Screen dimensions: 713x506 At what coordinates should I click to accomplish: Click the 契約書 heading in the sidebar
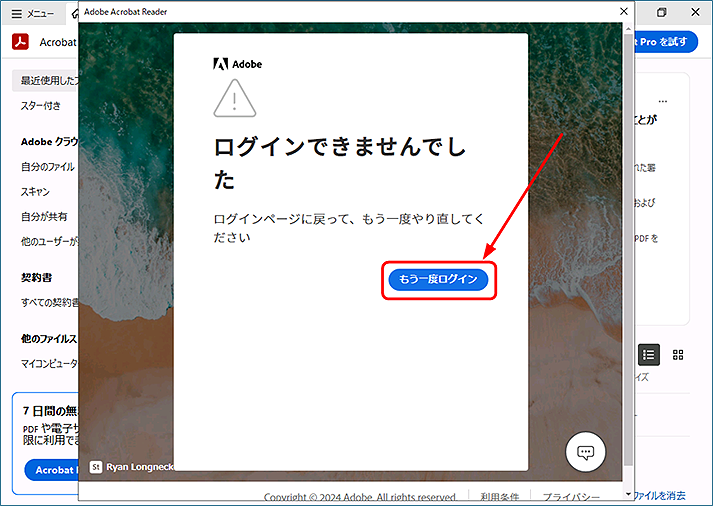pos(36,277)
